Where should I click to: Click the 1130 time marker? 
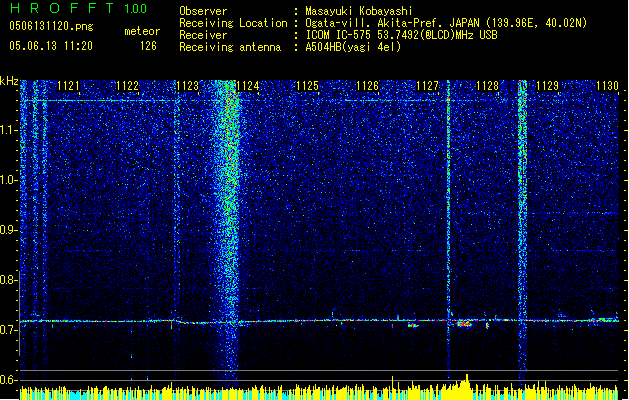pos(607,86)
